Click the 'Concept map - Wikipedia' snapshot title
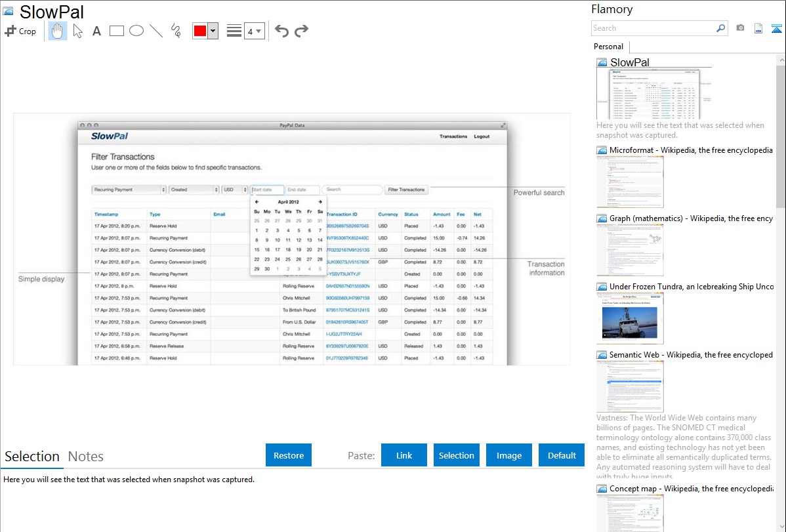This screenshot has height=532, width=786. click(x=692, y=488)
